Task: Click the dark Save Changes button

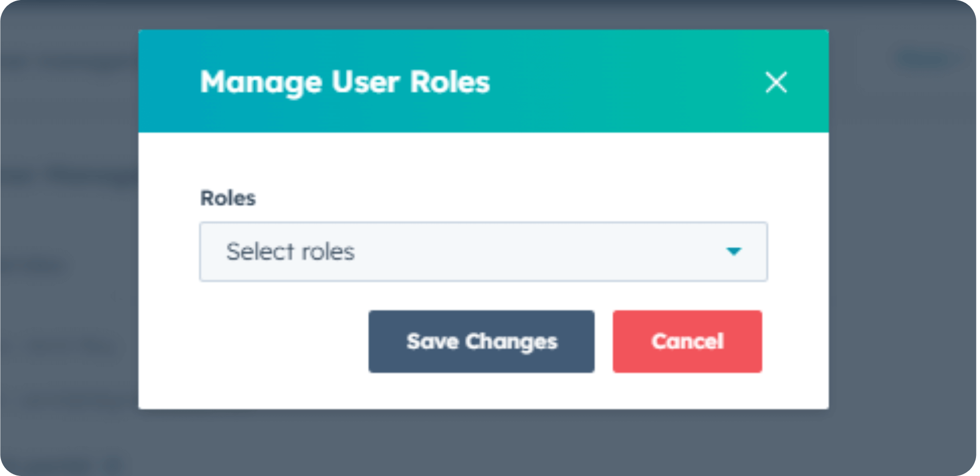Action: coord(481,341)
